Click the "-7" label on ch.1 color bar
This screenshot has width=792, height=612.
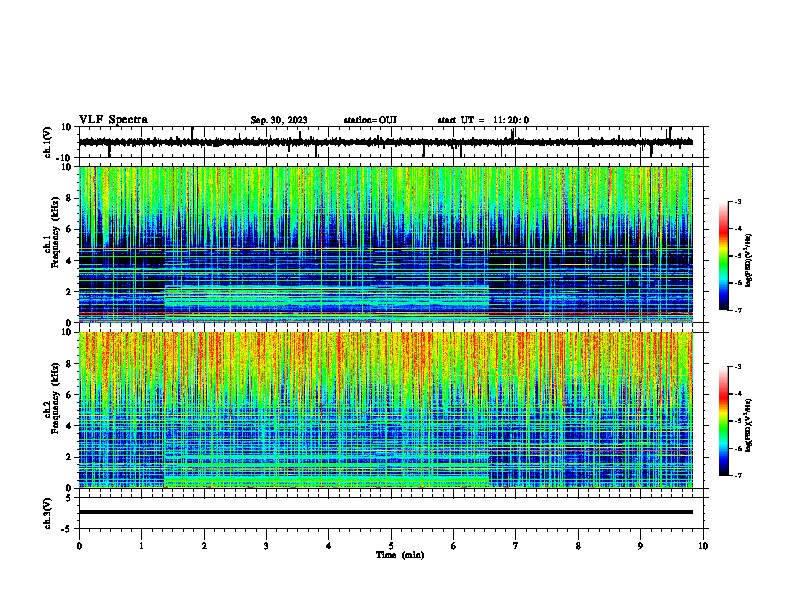737,310
